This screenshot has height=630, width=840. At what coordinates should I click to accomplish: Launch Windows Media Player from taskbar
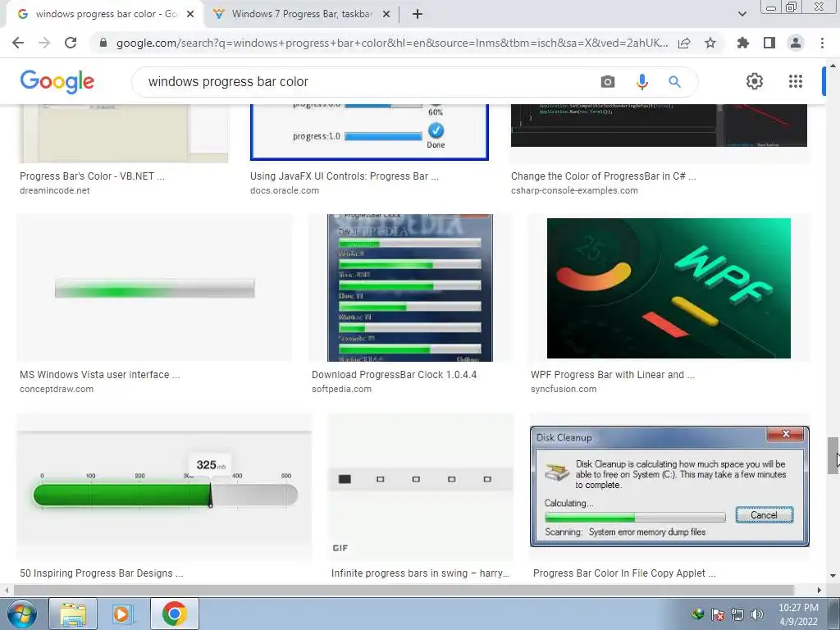click(x=123, y=614)
